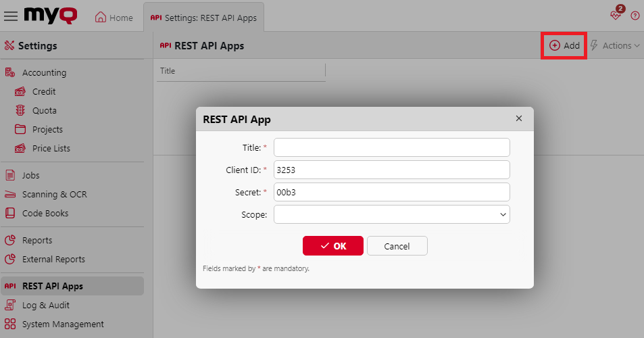The height and width of the screenshot is (338, 644).
Task: Click the Accounting icon in sidebar
Action: 10,72
